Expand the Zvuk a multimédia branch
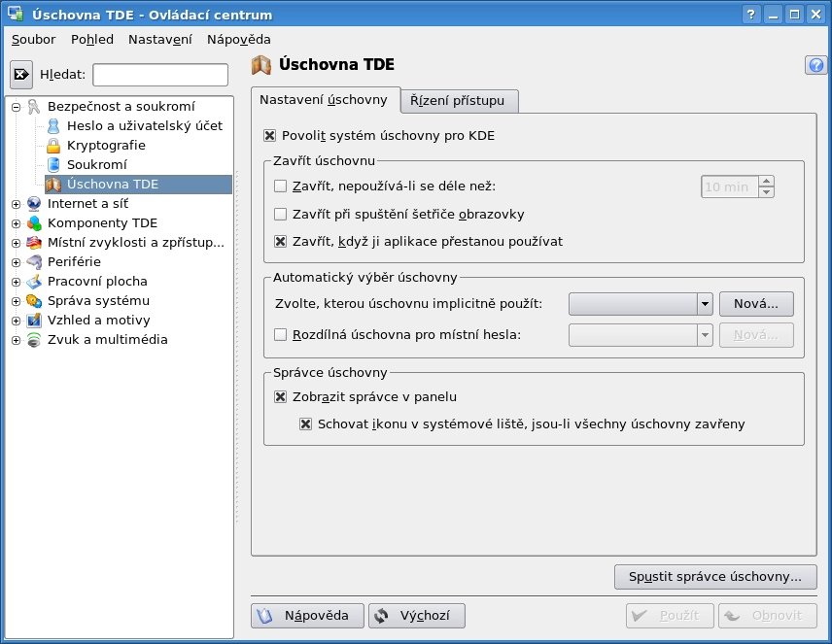Screen dimensions: 832x644 16,340
